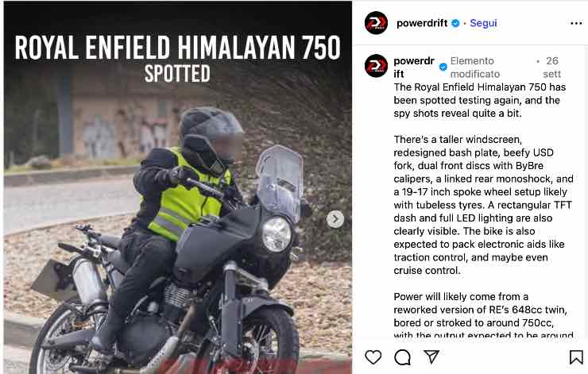Like the post with the heart icon

[x=373, y=357]
